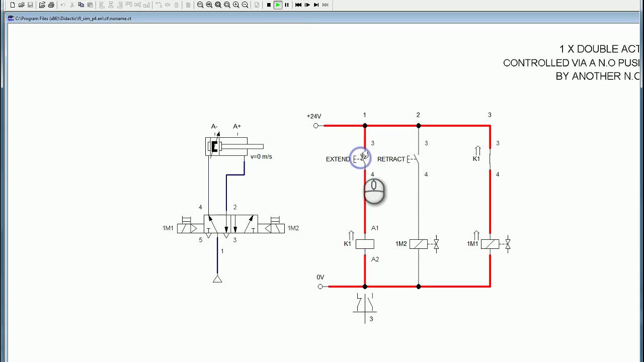
Task: Open an existing circuit file
Action: [x=22, y=5]
